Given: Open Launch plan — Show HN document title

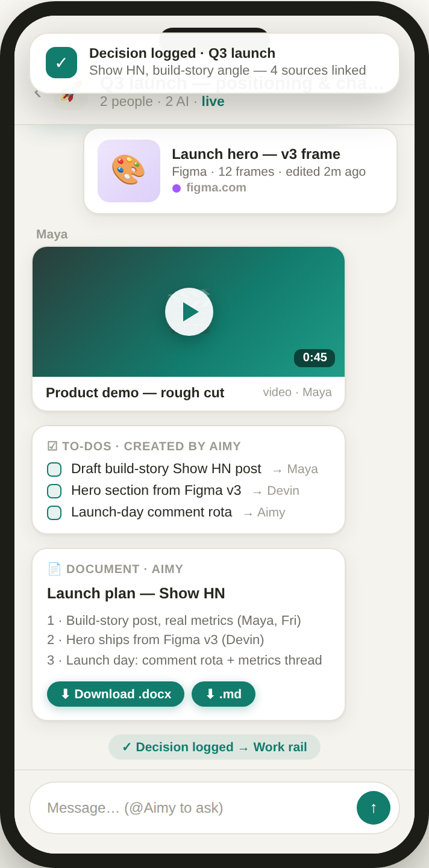Looking at the screenshot, I should [x=136, y=594].
